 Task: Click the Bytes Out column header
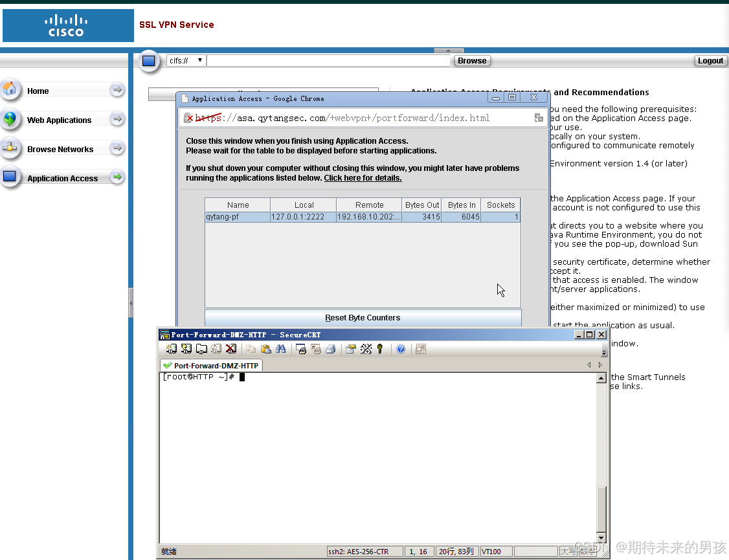pyautogui.click(x=421, y=205)
